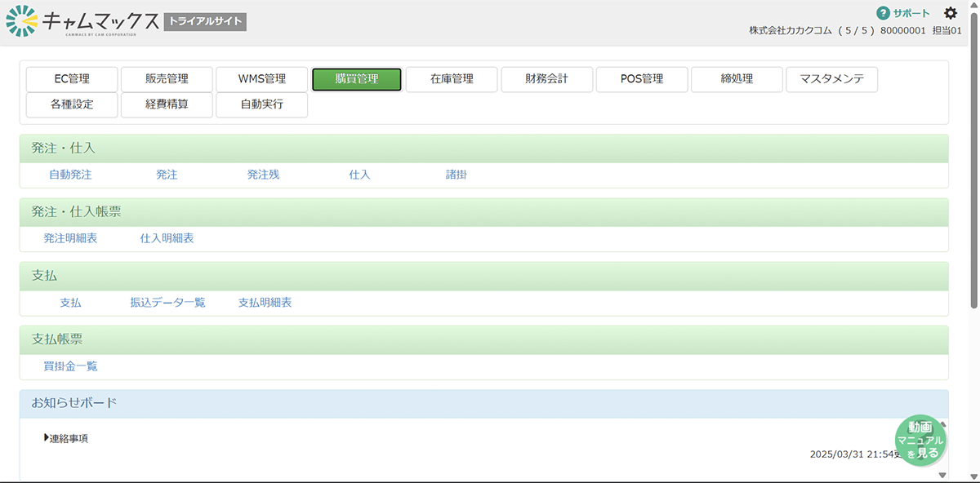Select the POS管理 tab
The image size is (980, 483).
point(641,79)
